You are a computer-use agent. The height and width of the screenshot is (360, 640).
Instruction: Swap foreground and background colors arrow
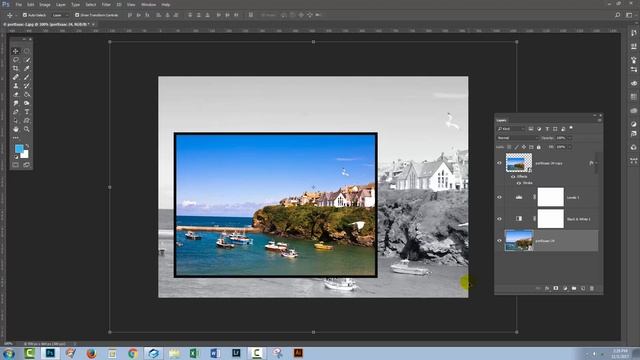click(x=27, y=146)
